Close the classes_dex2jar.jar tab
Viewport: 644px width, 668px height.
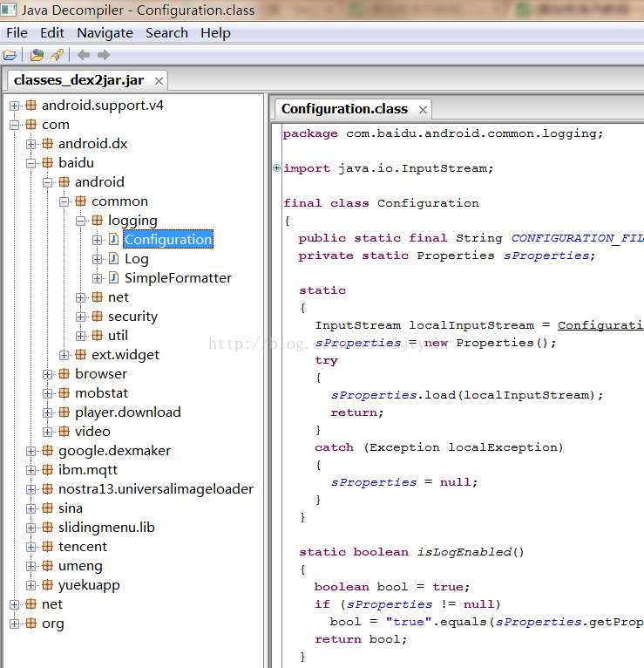point(159,81)
